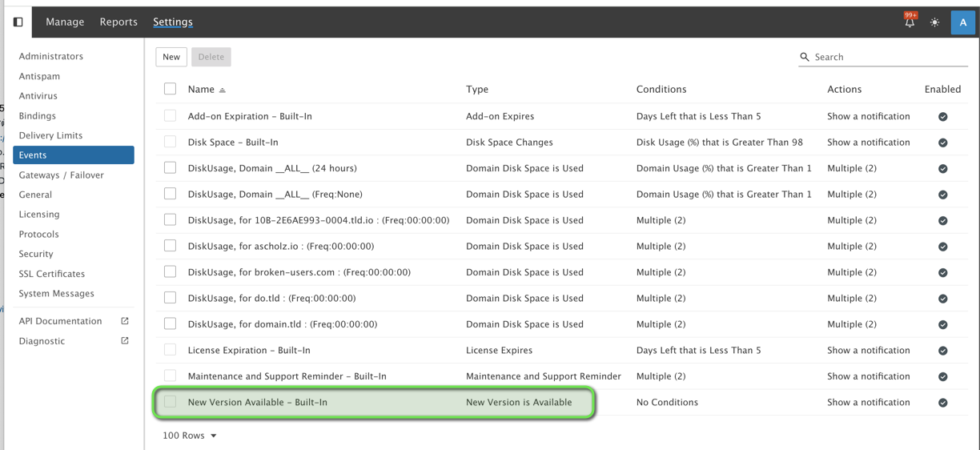Select the DiskUsage for ascholz.io checkbox

[170, 246]
